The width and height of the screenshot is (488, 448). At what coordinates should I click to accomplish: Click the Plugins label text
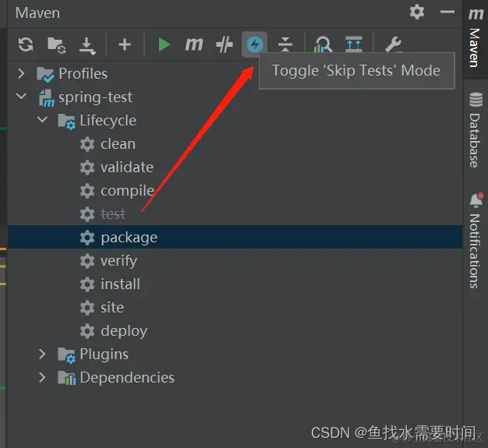point(104,354)
